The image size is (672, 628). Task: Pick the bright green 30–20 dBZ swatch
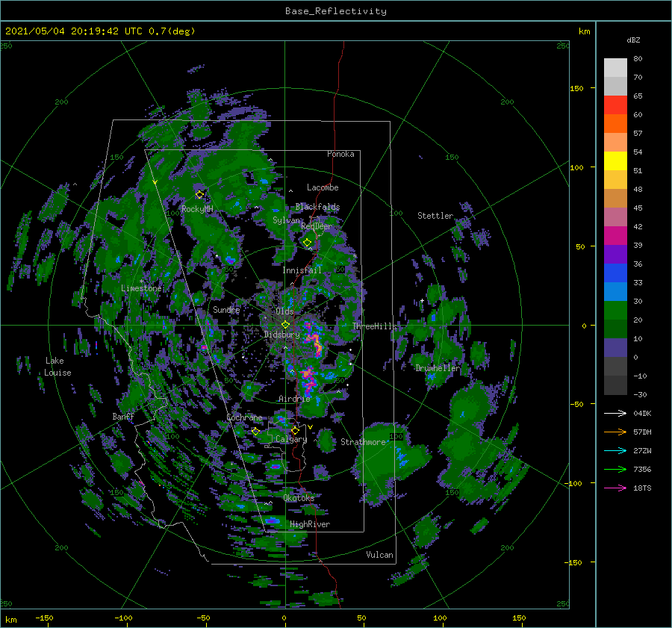[x=615, y=311]
